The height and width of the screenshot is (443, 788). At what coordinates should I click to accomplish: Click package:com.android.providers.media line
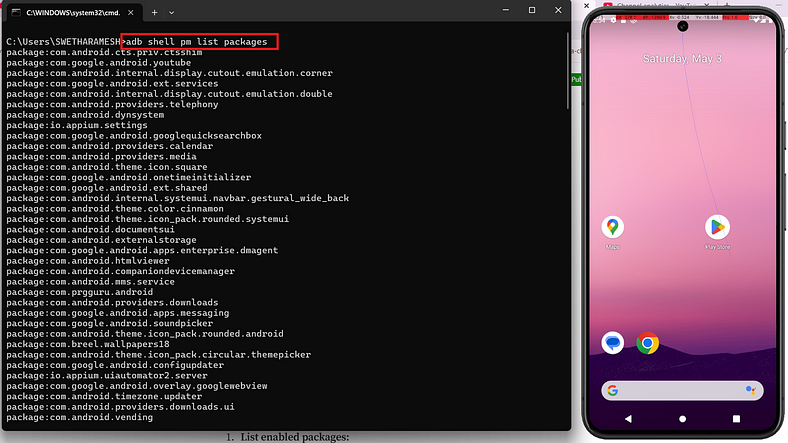[x=101, y=156]
